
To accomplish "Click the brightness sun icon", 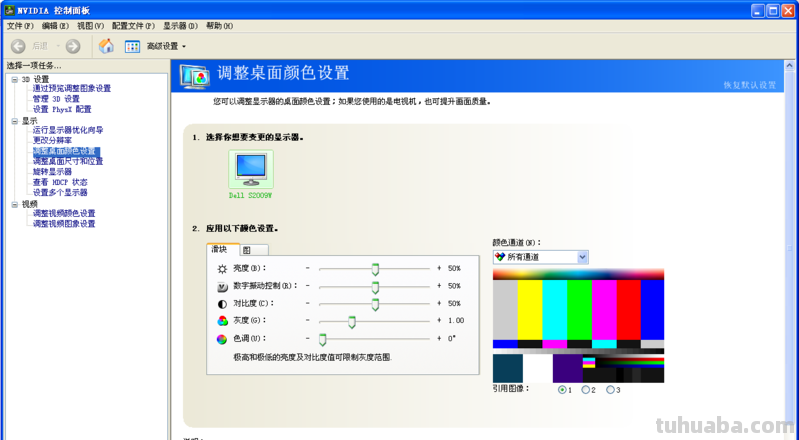I will click(x=222, y=269).
